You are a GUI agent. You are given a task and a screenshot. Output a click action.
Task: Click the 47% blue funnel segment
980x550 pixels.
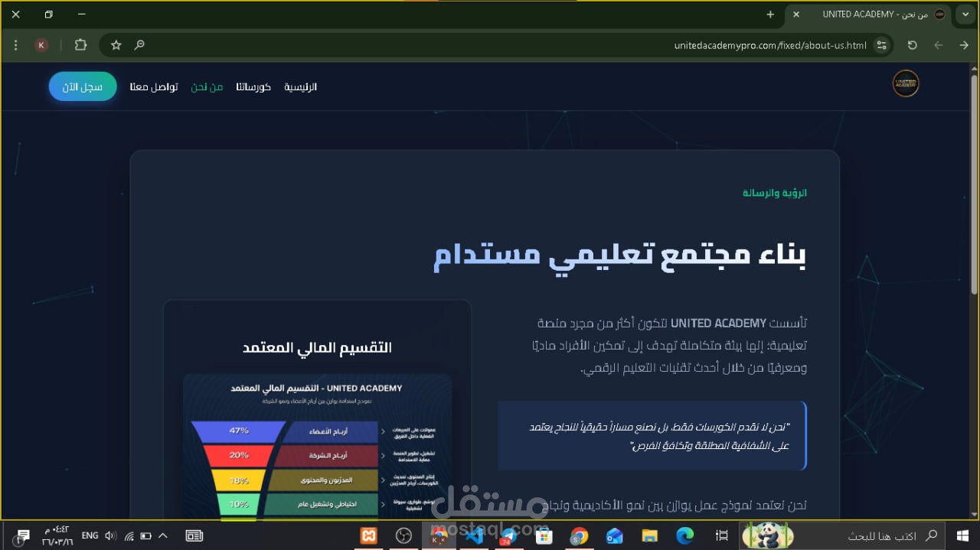239,431
